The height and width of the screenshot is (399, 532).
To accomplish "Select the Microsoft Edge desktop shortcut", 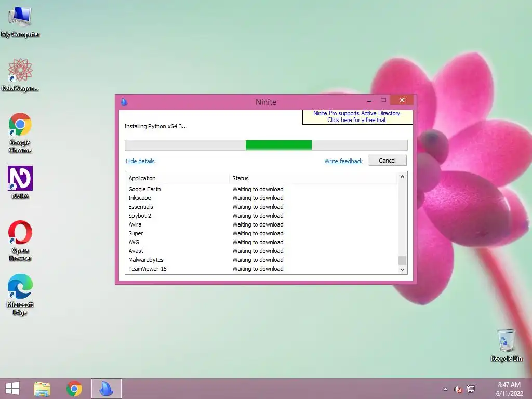I will point(20,295).
